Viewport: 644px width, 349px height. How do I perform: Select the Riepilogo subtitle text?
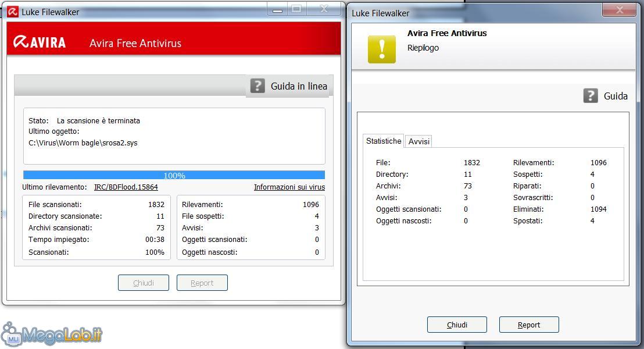coord(423,48)
